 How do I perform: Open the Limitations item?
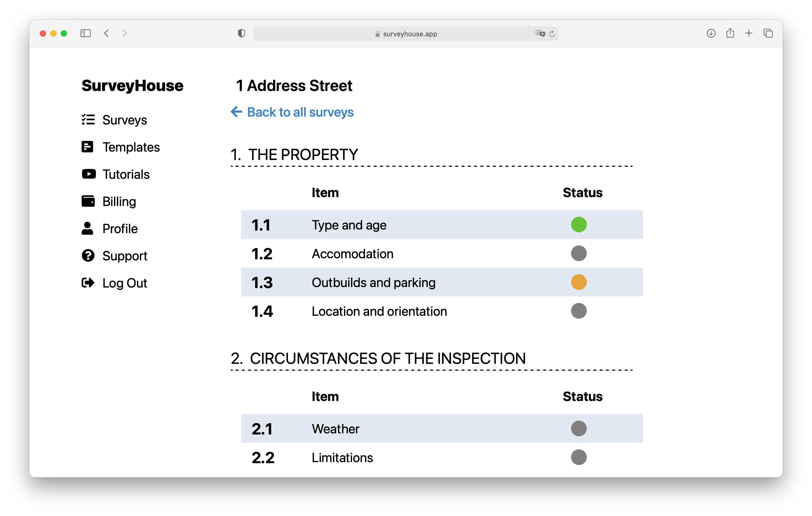tap(342, 457)
